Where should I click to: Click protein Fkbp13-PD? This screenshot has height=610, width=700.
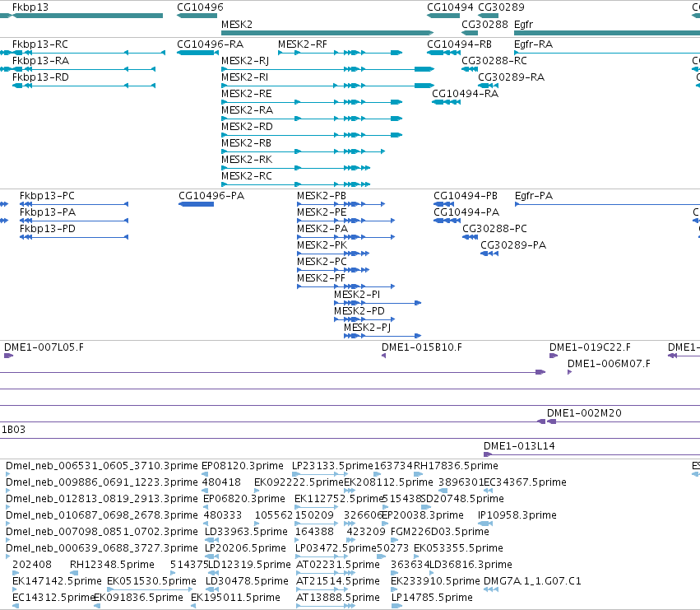tap(48, 229)
